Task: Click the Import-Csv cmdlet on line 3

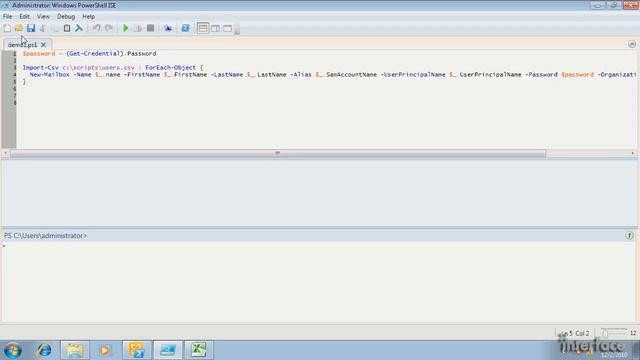Action: point(40,67)
